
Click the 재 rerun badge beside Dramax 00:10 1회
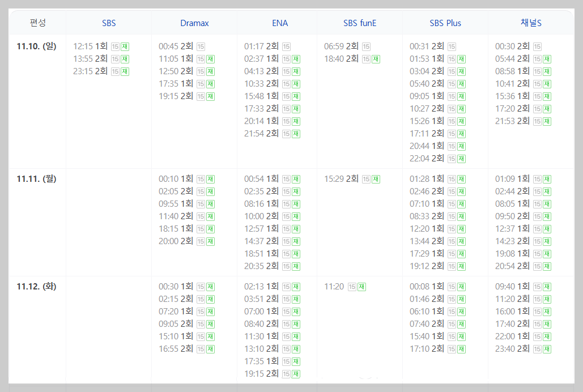pos(210,179)
